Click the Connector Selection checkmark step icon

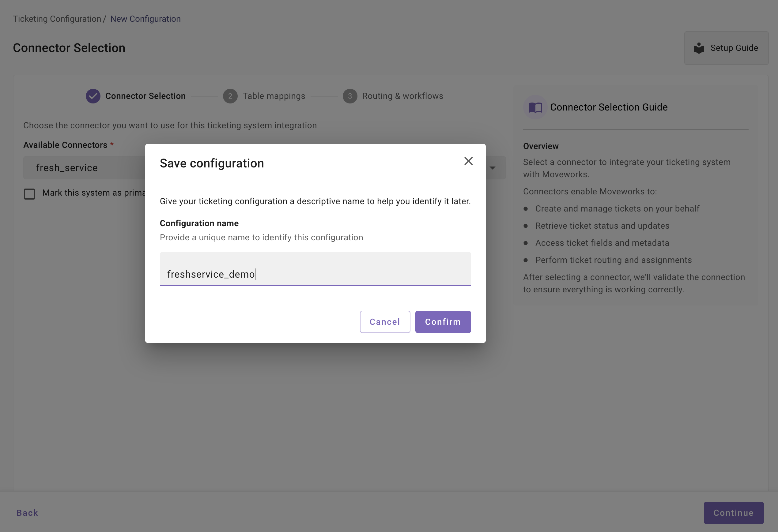tap(93, 96)
